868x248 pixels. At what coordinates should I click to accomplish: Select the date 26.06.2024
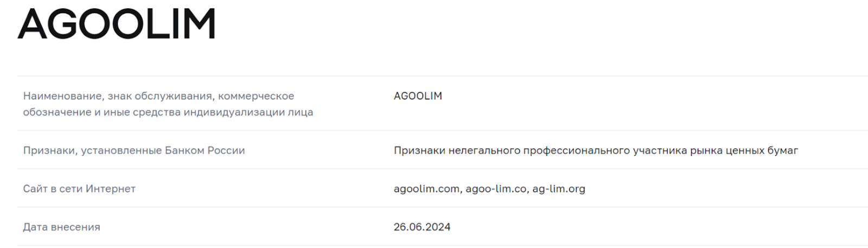point(422,227)
